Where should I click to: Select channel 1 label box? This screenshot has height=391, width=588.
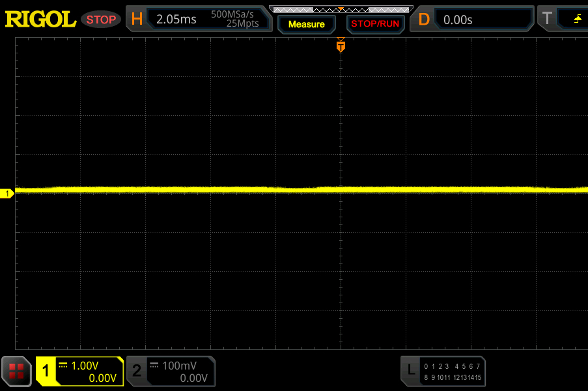(x=46, y=371)
